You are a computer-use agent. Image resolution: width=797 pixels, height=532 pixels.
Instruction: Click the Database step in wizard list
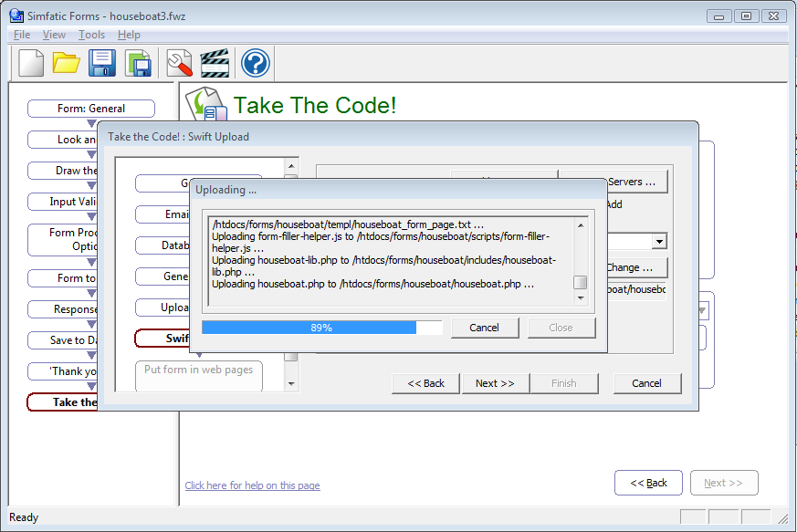[x=163, y=245]
